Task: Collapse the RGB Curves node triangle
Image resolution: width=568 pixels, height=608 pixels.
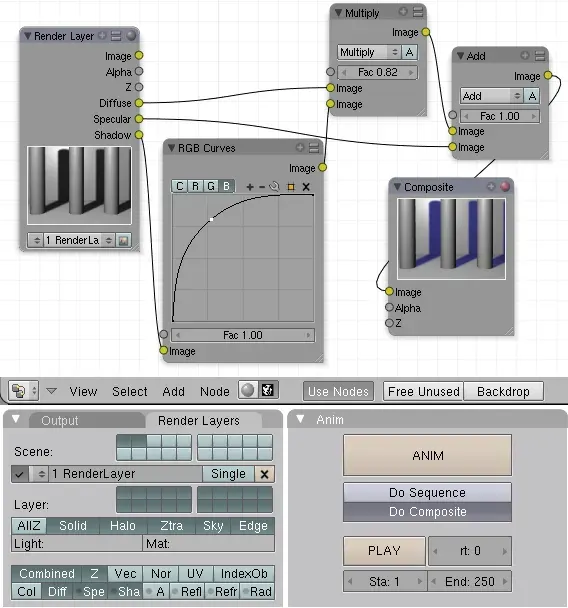Action: click(x=171, y=148)
